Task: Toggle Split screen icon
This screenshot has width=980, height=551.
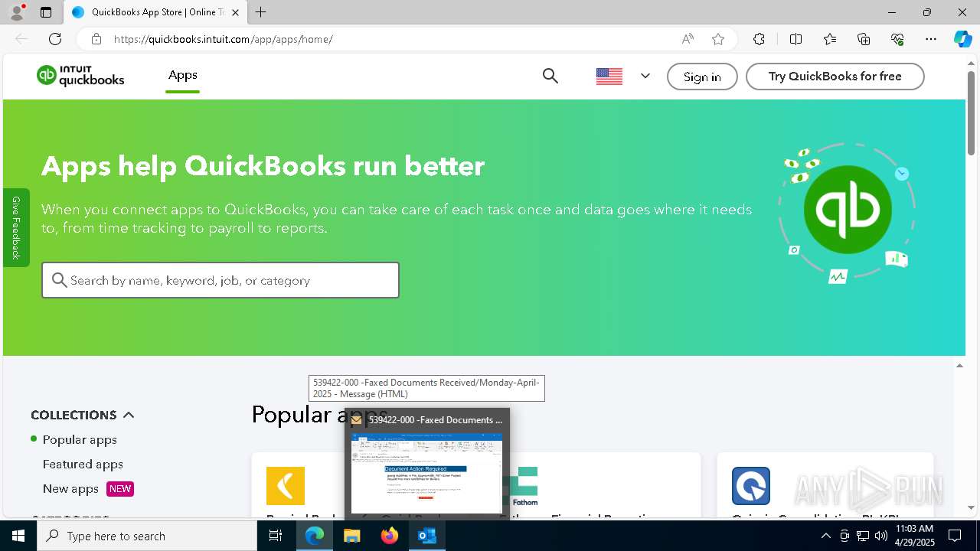Action: (x=795, y=39)
